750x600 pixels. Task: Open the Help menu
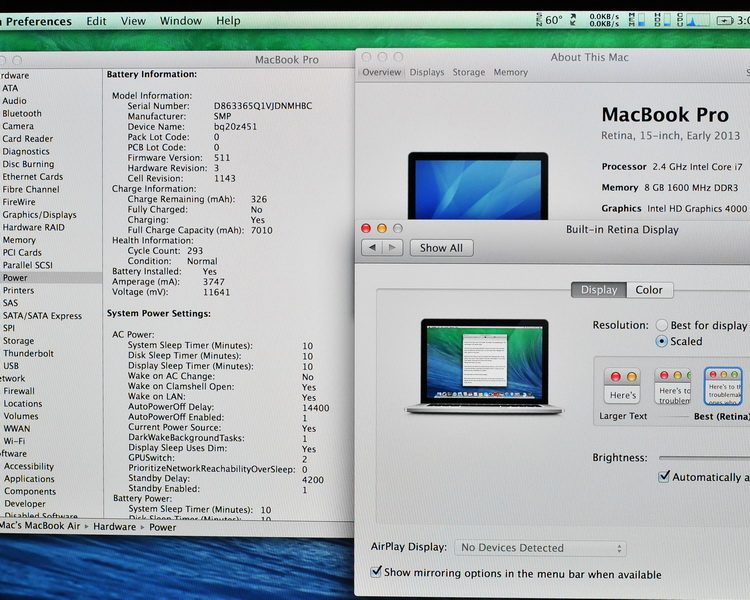(x=228, y=21)
